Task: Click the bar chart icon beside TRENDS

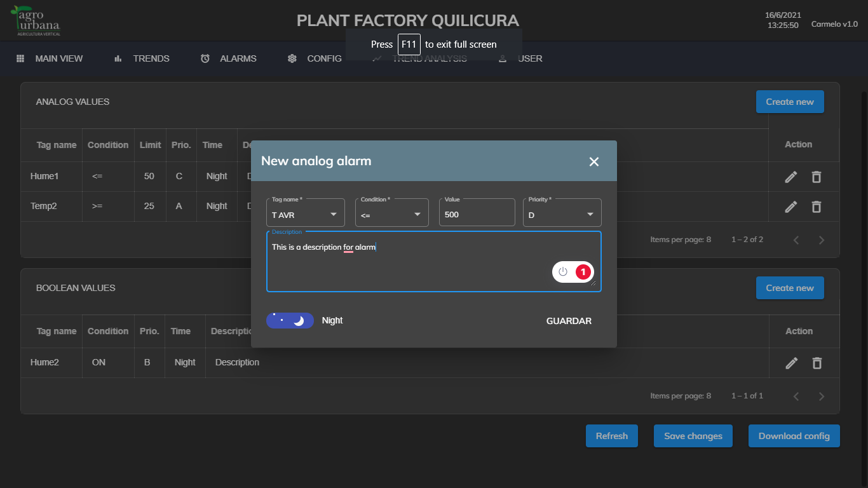Action: tap(118, 58)
